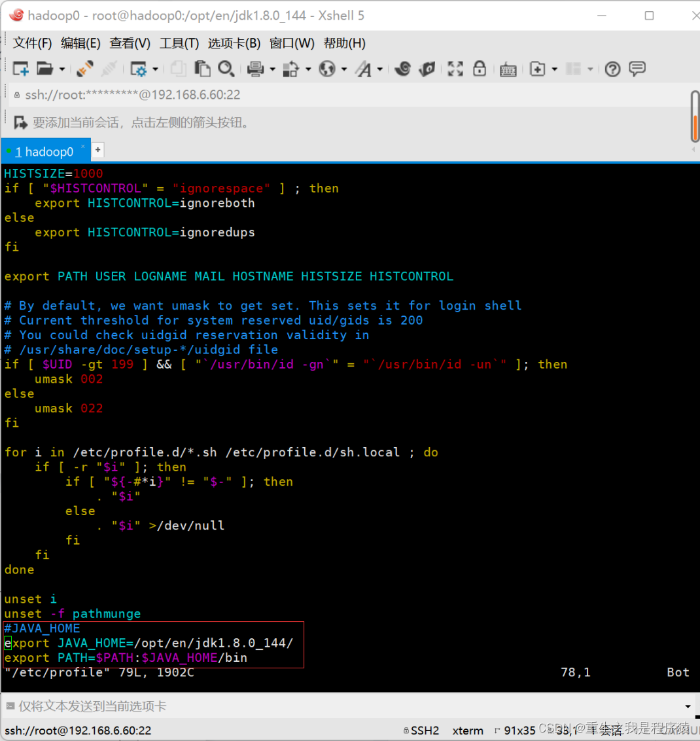Select the Find magnifier icon

point(226,69)
